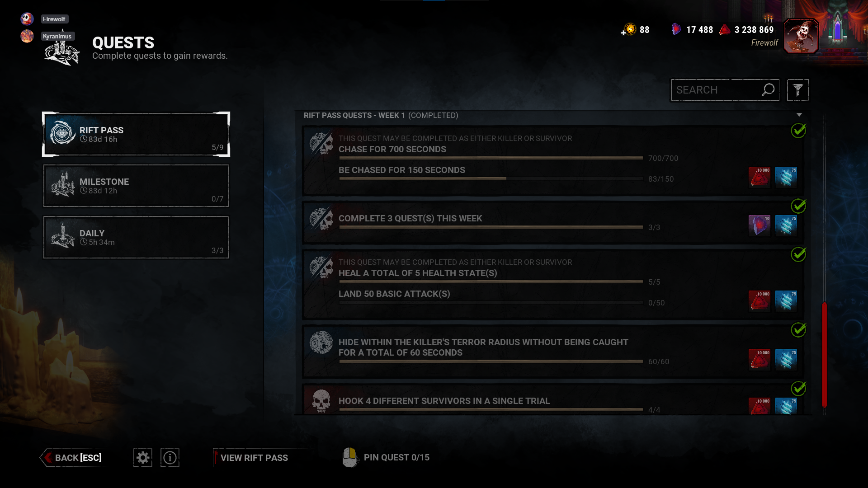The width and height of the screenshot is (868, 488).
Task: Click the search magnifier icon
Action: [x=768, y=89]
